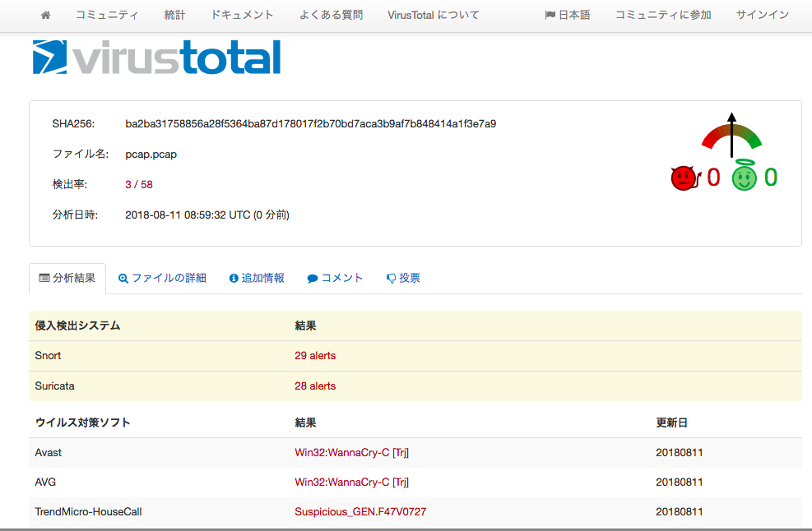Click the Snort row name
The height and width of the screenshot is (531, 812).
pos(48,356)
